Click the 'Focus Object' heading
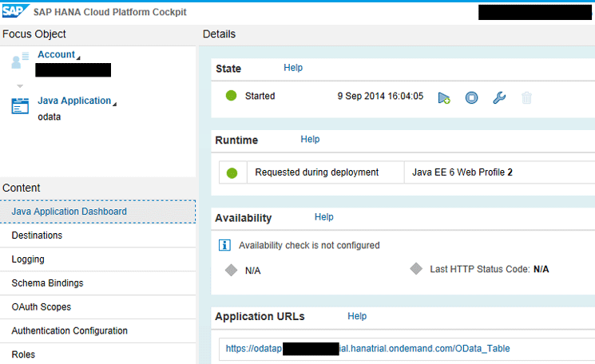The height and width of the screenshot is (364, 595). [x=34, y=34]
